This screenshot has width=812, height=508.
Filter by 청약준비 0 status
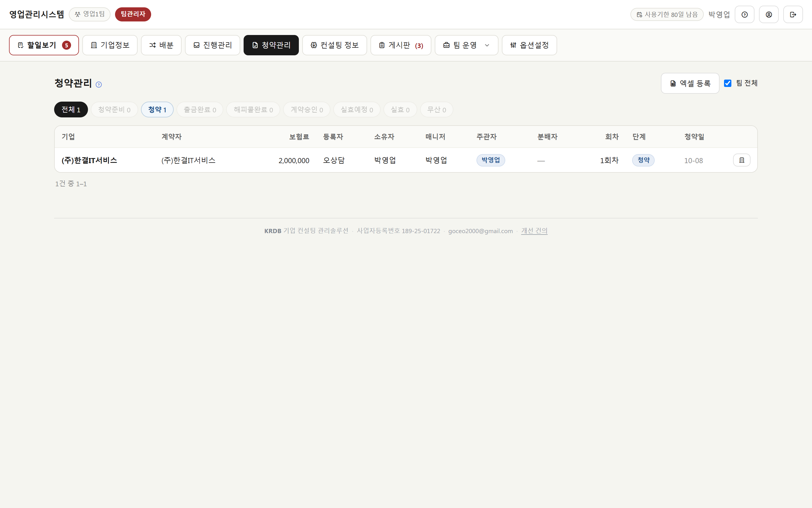point(114,110)
